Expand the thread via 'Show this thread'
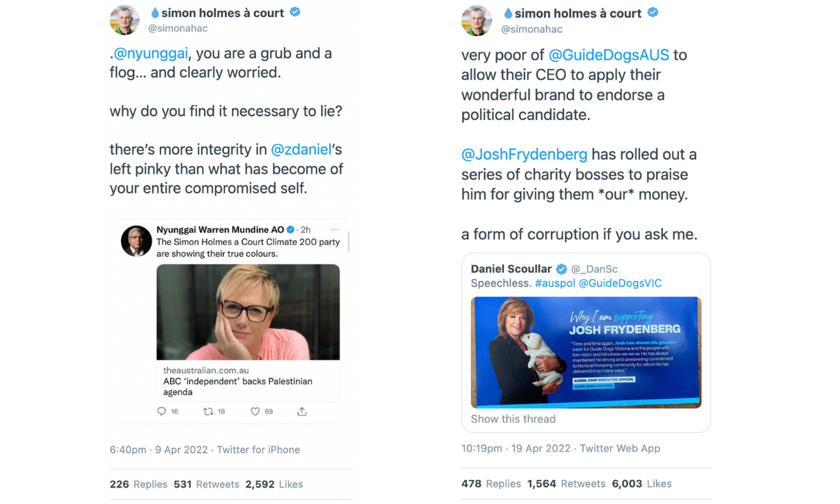The width and height of the screenshot is (840, 504). [512, 419]
